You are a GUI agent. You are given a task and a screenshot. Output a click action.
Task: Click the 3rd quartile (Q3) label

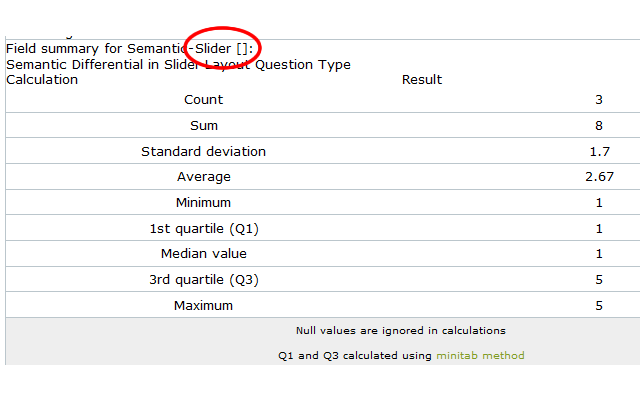pyautogui.click(x=204, y=279)
